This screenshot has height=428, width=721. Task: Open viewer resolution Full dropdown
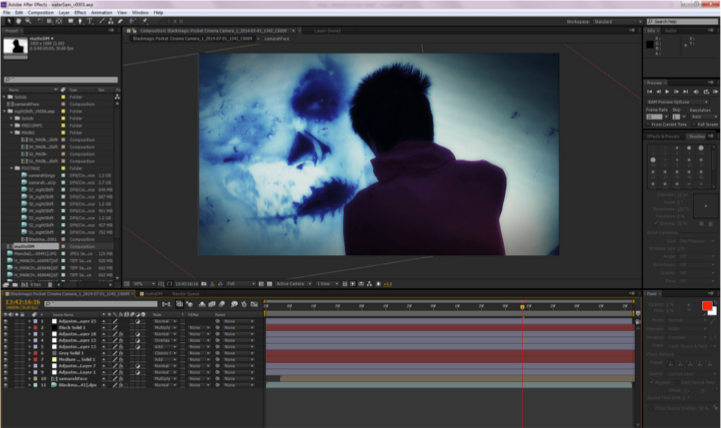(x=240, y=284)
